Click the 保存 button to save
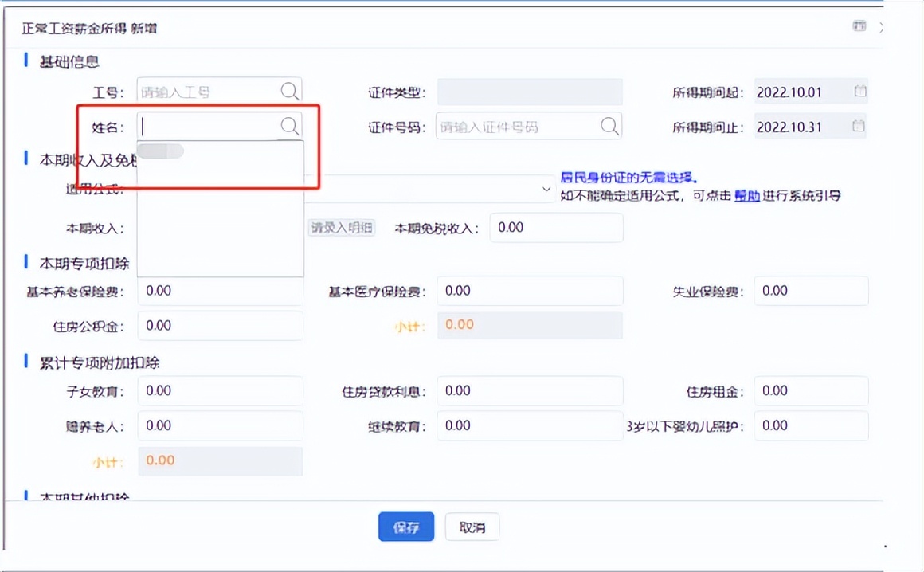This screenshot has width=924, height=572. 406,527
